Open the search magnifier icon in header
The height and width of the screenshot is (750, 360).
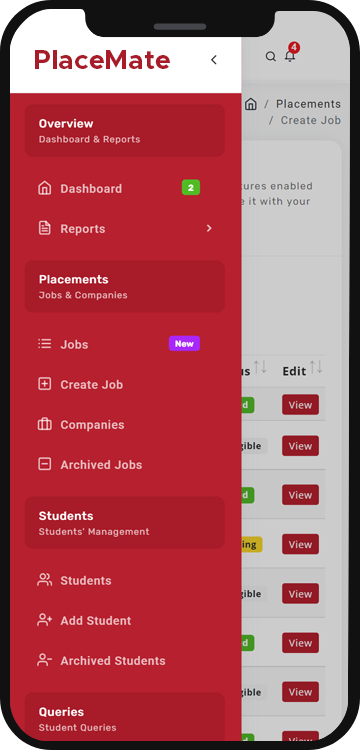(x=271, y=57)
